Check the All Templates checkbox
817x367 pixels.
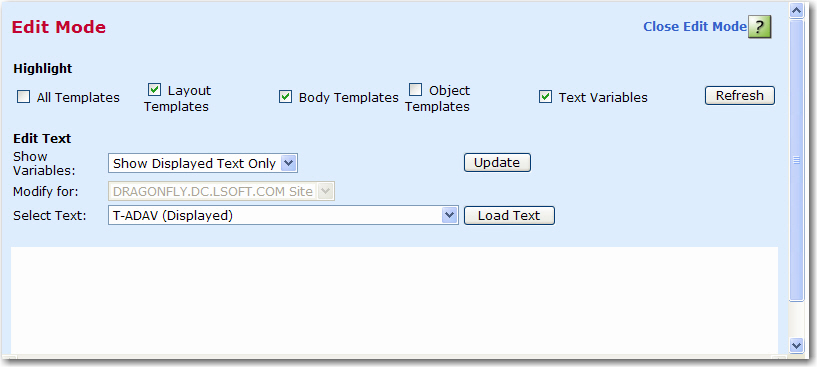[x=23, y=97]
